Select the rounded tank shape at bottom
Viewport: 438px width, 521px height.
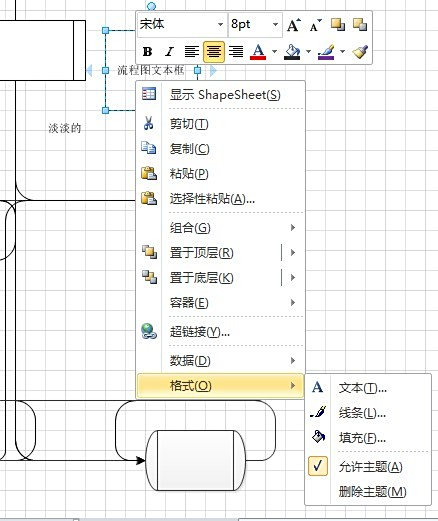click(x=196, y=460)
